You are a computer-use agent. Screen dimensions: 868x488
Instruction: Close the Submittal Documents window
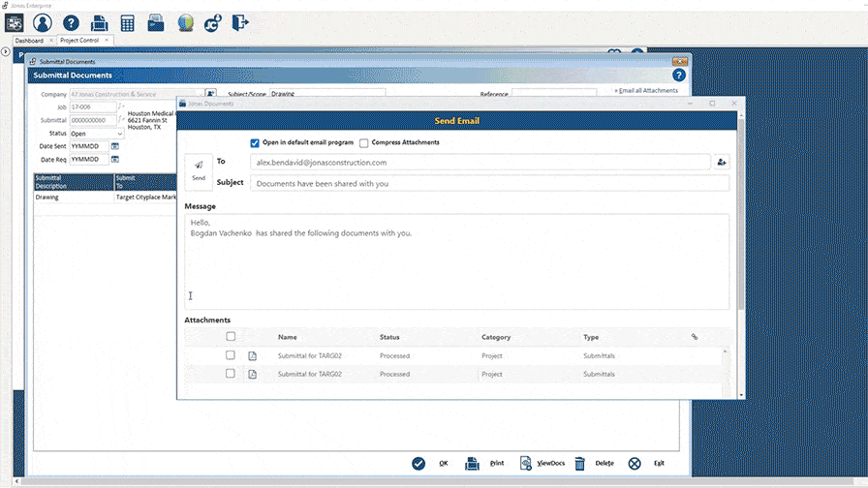click(680, 61)
